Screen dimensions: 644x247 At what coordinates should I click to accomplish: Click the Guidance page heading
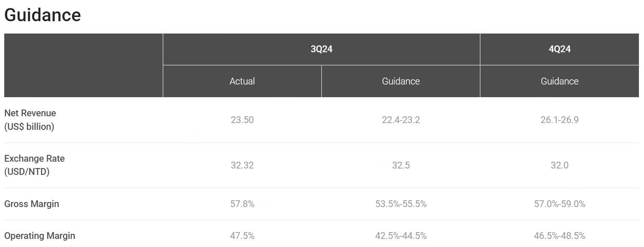pyautogui.click(x=42, y=16)
